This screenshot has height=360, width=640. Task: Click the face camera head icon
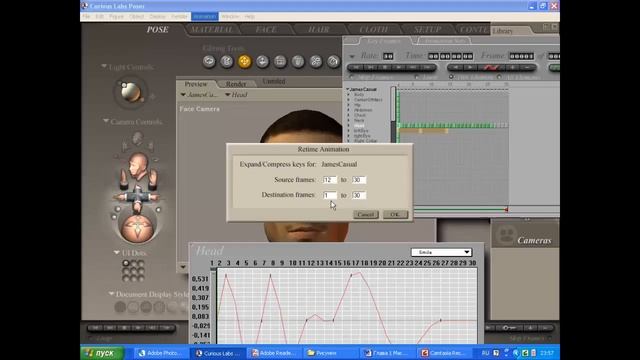coord(138,167)
